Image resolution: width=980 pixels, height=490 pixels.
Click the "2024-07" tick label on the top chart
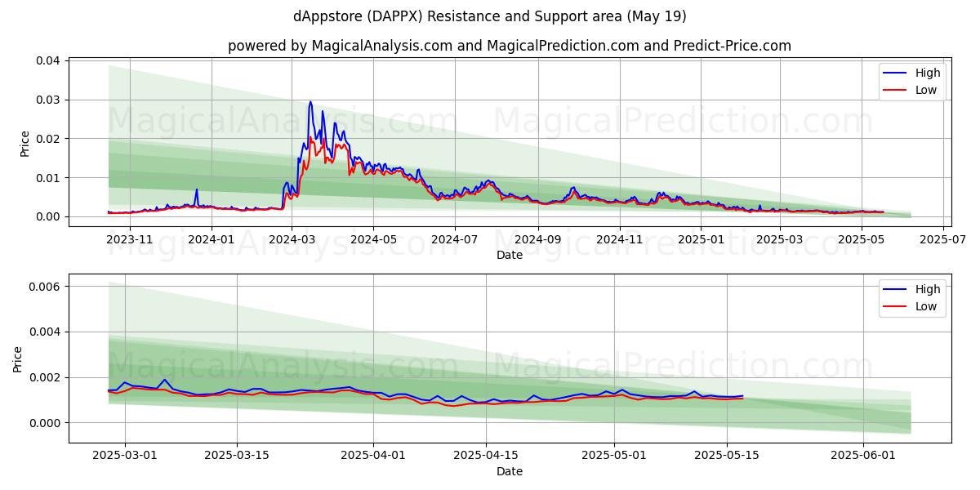455,239
